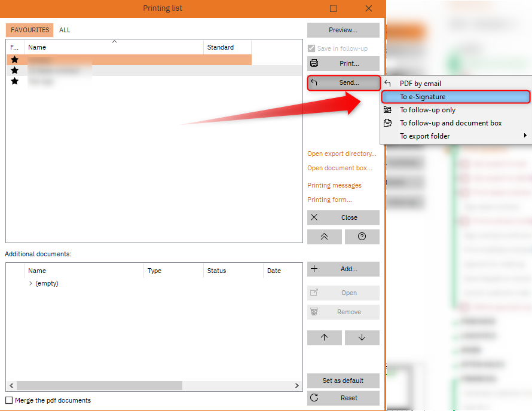The height and width of the screenshot is (411, 532).
Task: Switch to the FAVOURITES tab
Action: click(x=30, y=30)
